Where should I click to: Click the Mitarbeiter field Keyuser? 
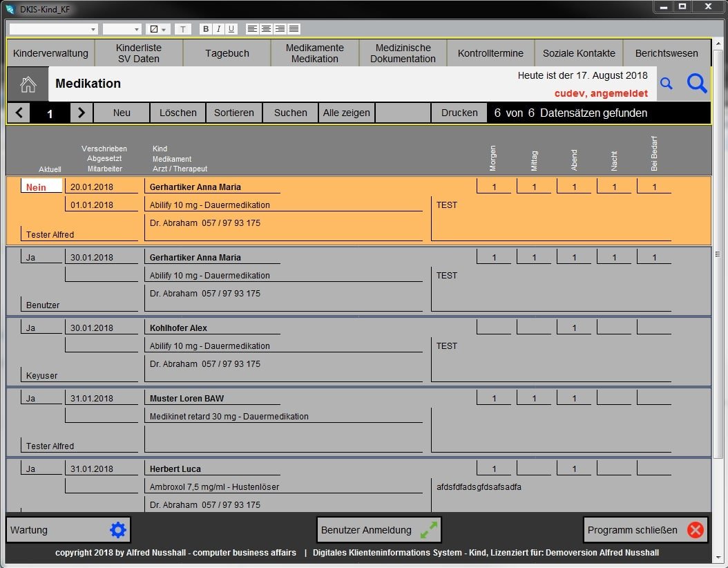(x=79, y=375)
